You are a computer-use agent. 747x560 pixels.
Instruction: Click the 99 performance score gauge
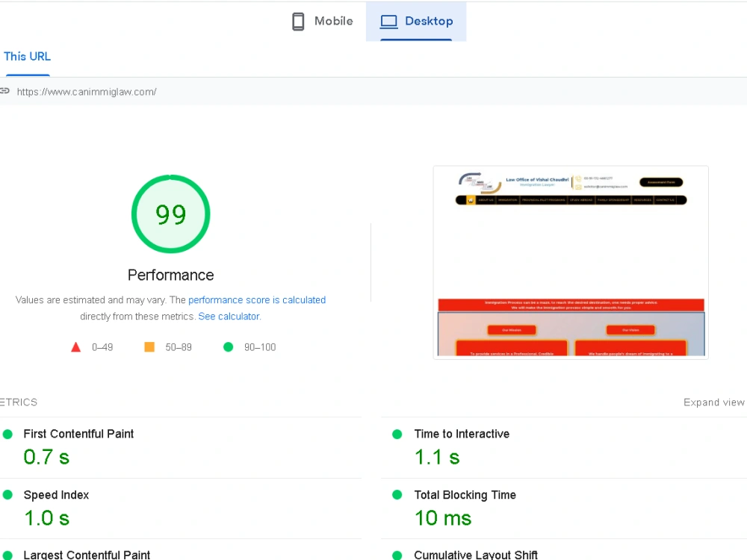[x=170, y=214]
